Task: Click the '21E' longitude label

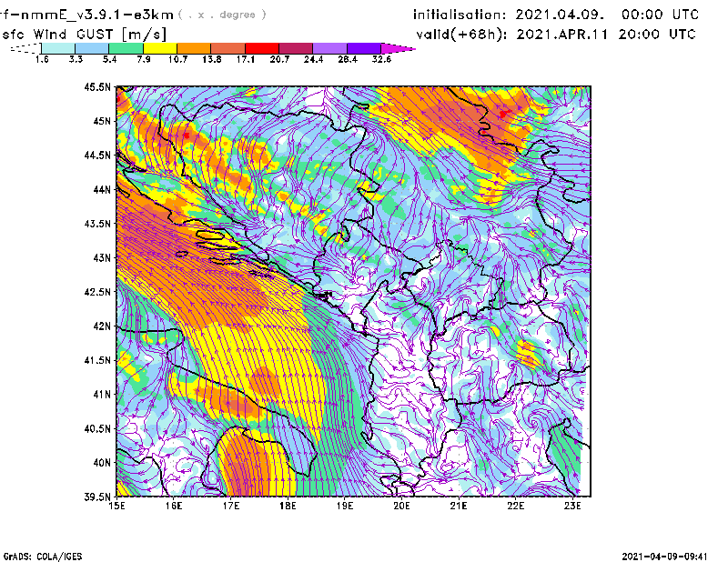Action: click(459, 506)
